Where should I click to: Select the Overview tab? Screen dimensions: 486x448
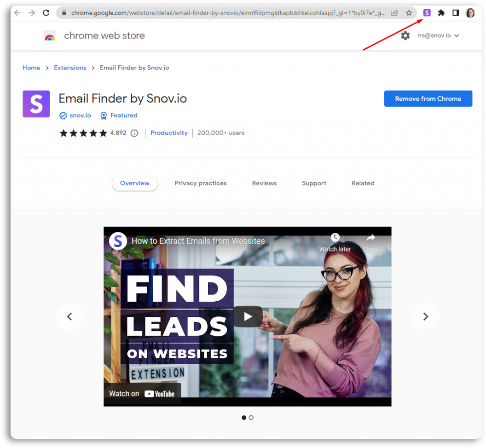[134, 183]
